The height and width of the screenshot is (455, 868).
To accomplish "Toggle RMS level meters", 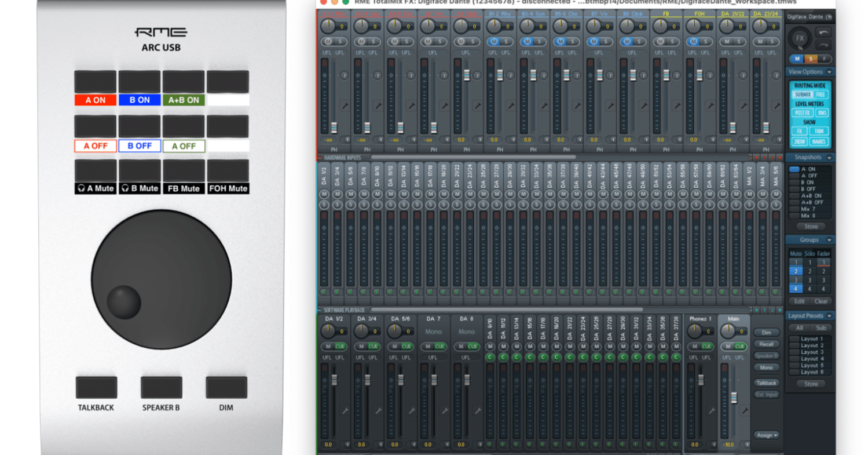I will 822,113.
